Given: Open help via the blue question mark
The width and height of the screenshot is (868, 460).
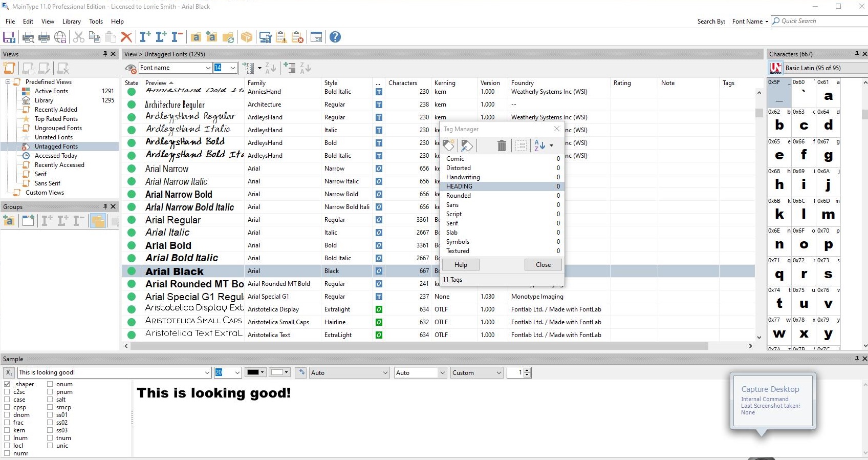Looking at the screenshot, I should 335,37.
